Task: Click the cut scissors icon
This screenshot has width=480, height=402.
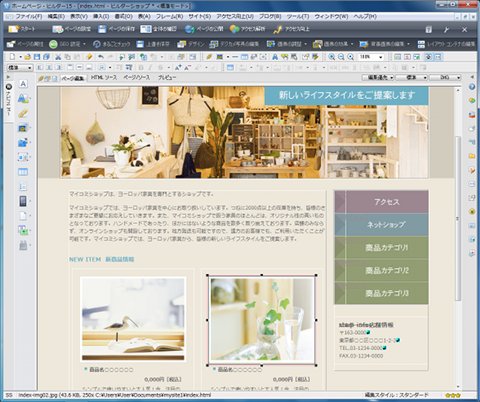Action: (x=58, y=57)
